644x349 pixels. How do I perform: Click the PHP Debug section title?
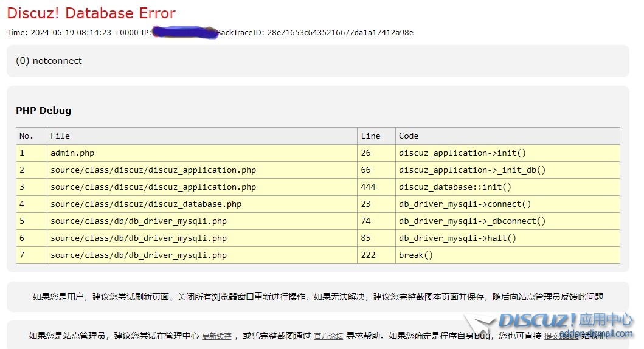point(43,111)
